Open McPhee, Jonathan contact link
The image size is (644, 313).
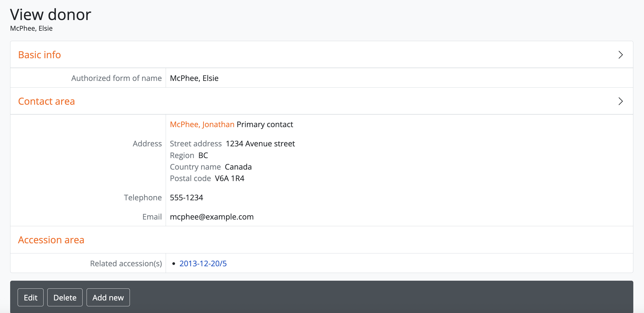[202, 124]
